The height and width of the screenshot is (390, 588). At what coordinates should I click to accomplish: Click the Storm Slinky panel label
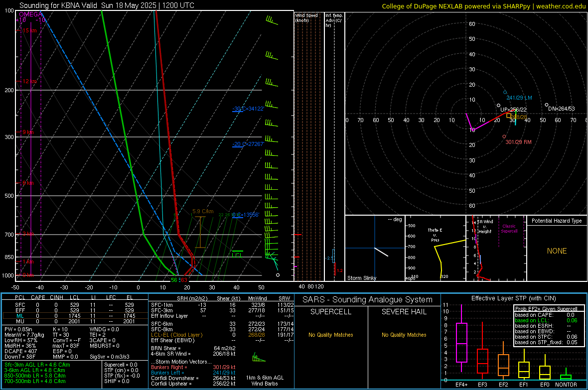tap(361, 278)
